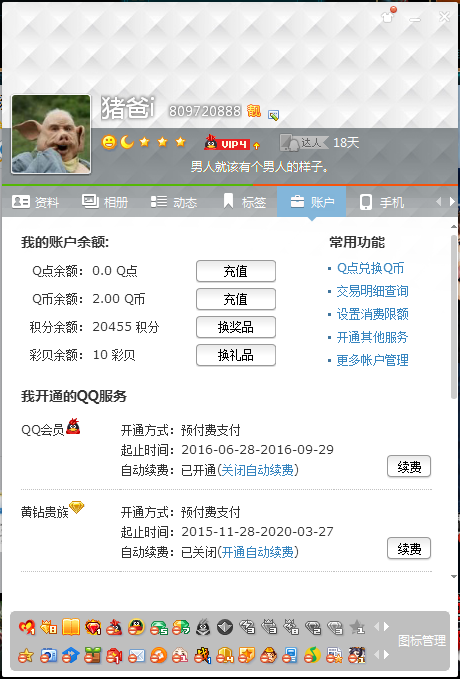The width and height of the screenshot is (460, 679).
Task: Click the QQ会员 red penguin icon
Action: [73, 427]
